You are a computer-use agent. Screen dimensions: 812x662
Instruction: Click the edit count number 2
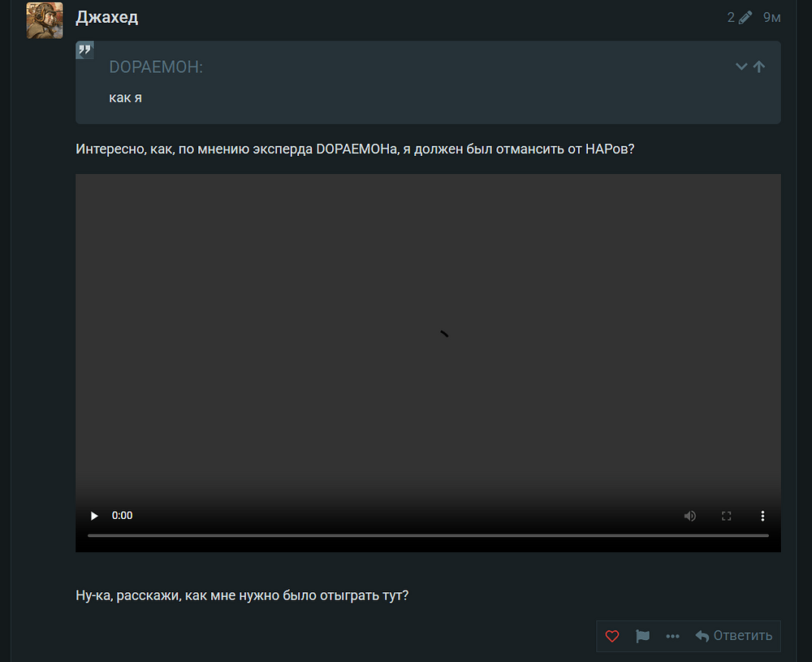731,18
